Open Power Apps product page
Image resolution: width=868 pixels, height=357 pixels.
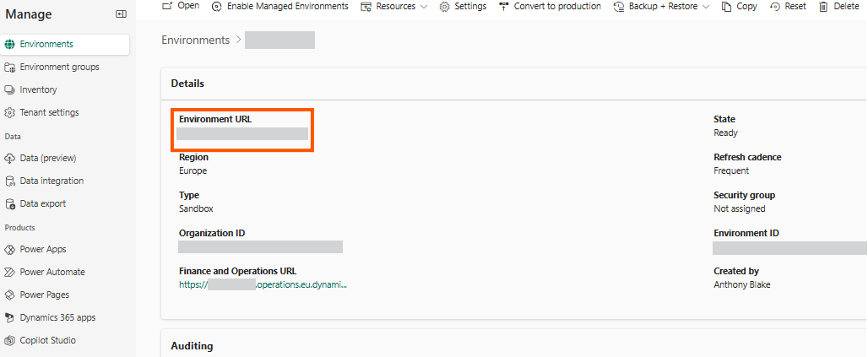pos(43,250)
